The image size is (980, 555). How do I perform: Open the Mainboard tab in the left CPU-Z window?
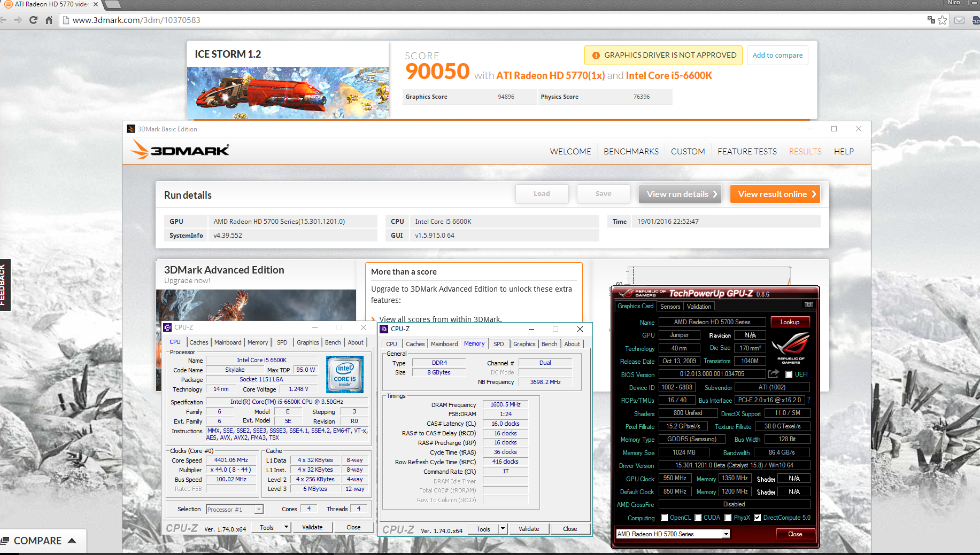pos(228,342)
